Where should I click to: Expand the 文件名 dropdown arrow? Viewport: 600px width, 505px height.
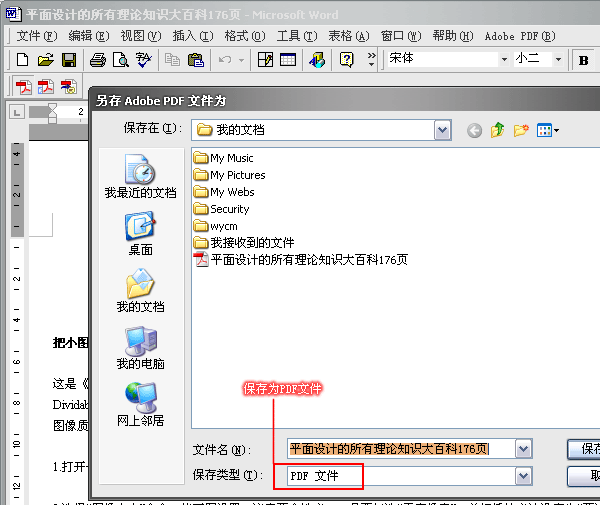click(523, 449)
